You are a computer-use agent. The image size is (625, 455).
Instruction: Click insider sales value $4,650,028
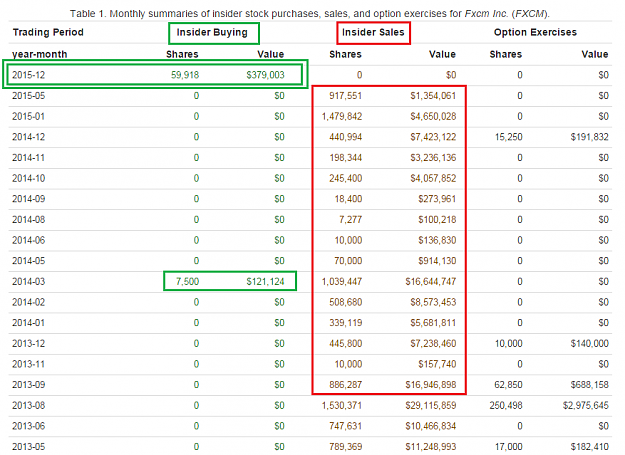433,116
